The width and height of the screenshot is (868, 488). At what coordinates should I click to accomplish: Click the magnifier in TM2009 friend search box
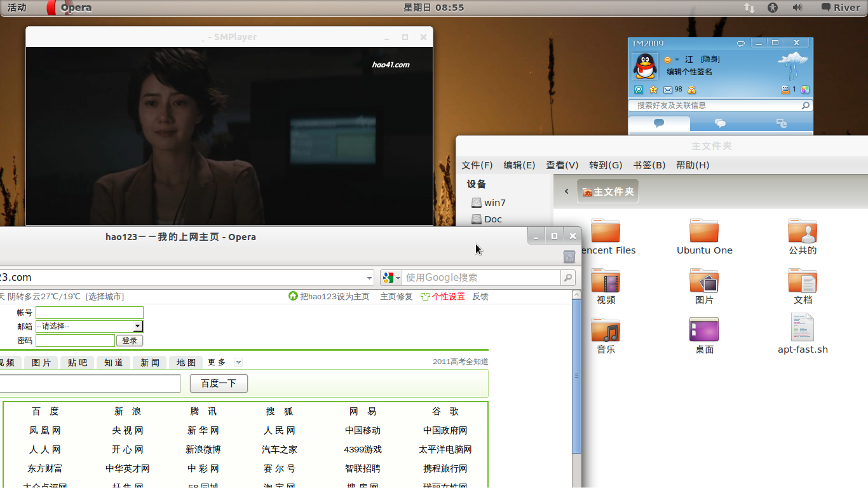[x=805, y=105]
